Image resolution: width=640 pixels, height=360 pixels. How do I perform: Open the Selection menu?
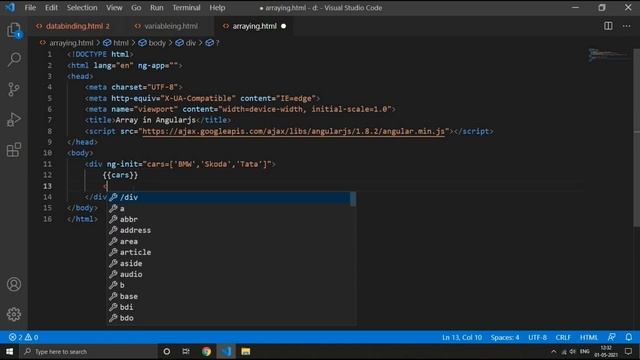[82, 7]
